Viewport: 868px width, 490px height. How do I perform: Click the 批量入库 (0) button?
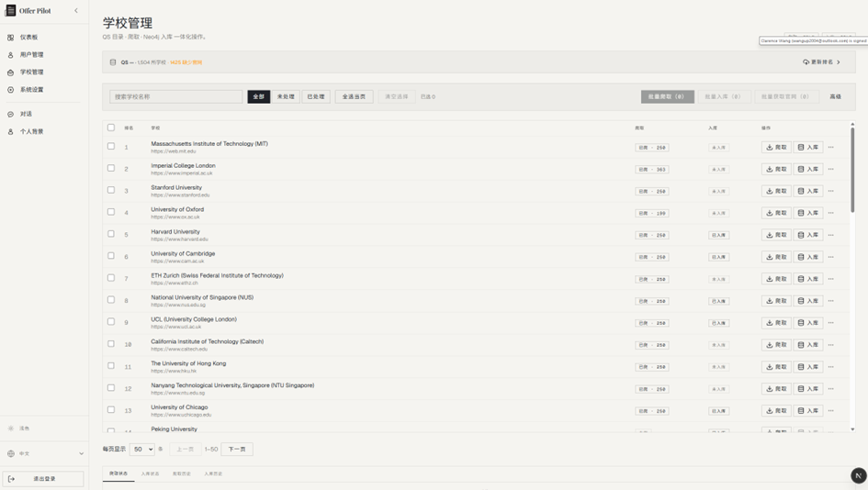click(724, 96)
